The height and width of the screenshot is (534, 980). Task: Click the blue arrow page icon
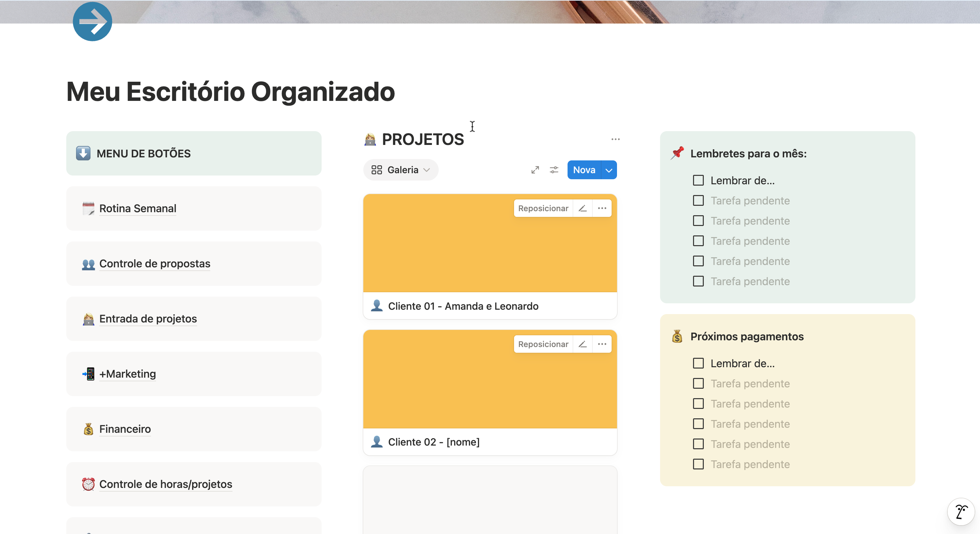tap(93, 21)
